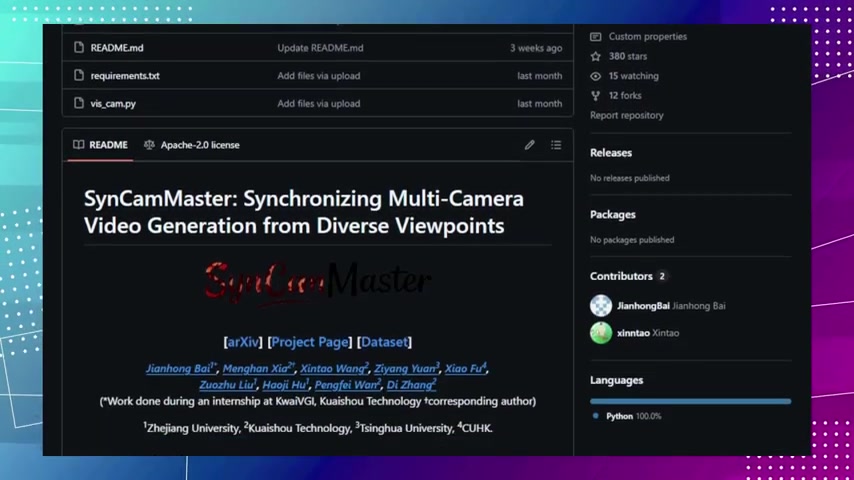
Task: Open the Dataset link
Action: tap(385, 342)
